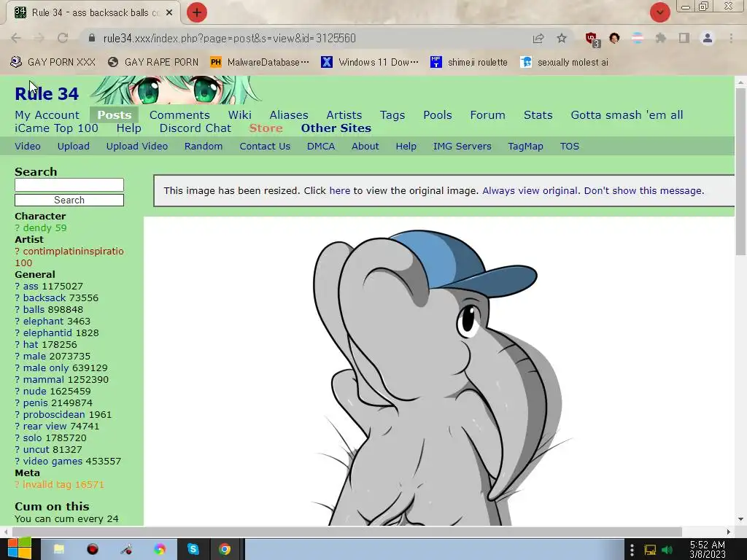This screenshot has width=747, height=560.
Task: Open the Discord Chat link
Action: [196, 128]
